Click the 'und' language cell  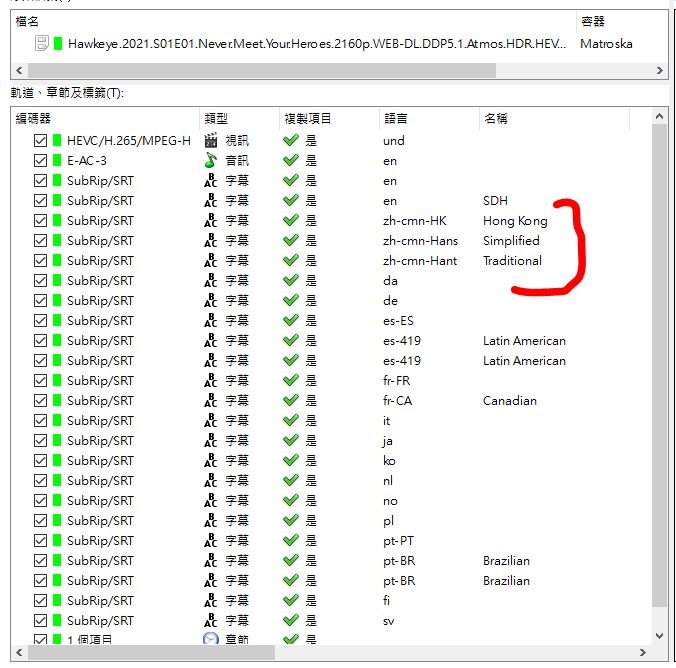coord(394,141)
